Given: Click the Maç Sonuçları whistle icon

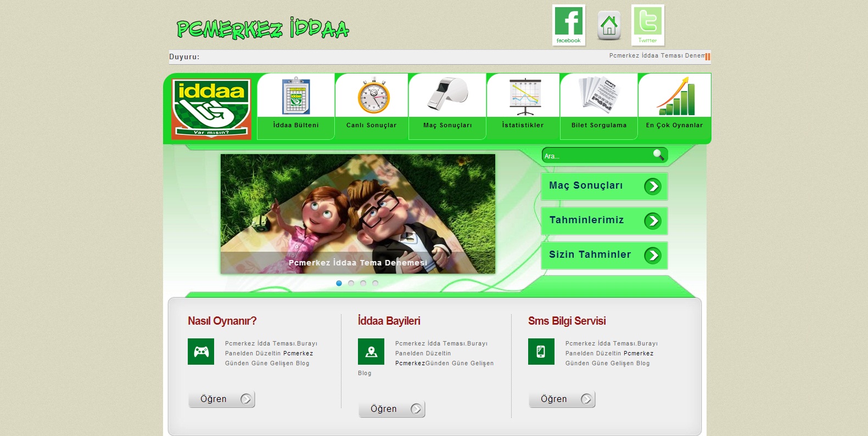Looking at the screenshot, I should (448, 94).
